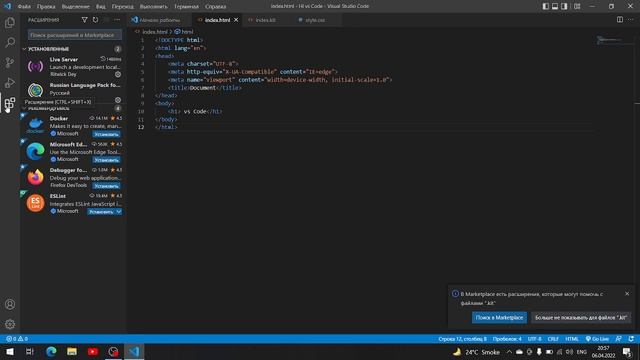Open the Debugger for Firefox extension entry
Image resolution: width=640 pixels, height=360 pixels.
coord(73,178)
